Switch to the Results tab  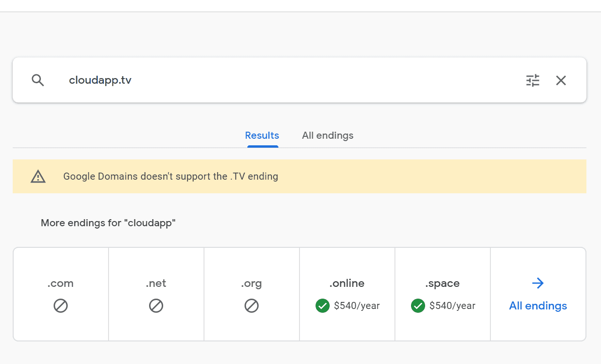click(x=262, y=135)
